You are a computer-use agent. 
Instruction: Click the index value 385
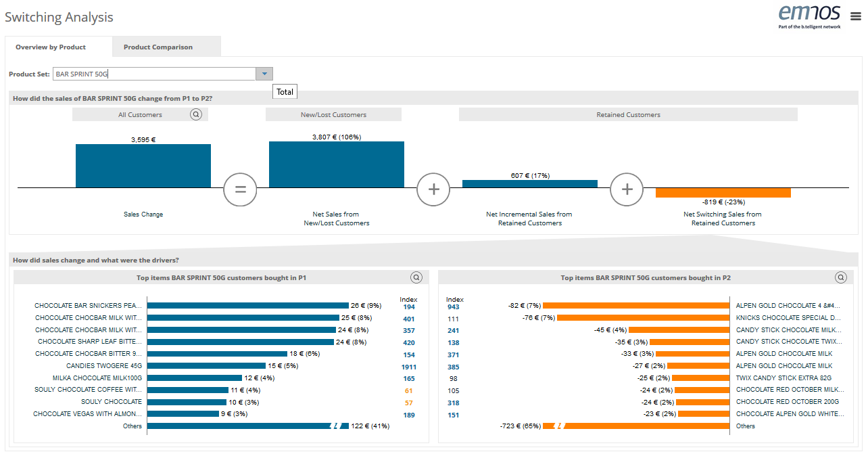point(453,367)
